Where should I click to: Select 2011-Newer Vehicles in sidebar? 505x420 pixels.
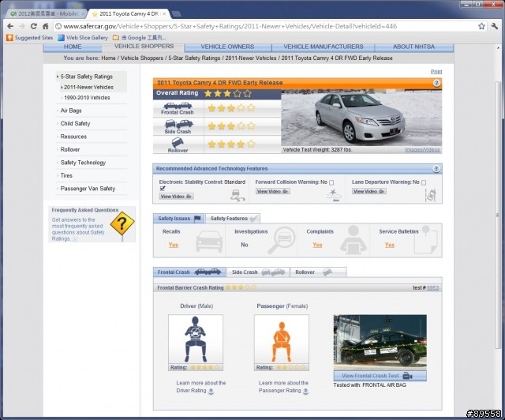coord(88,87)
